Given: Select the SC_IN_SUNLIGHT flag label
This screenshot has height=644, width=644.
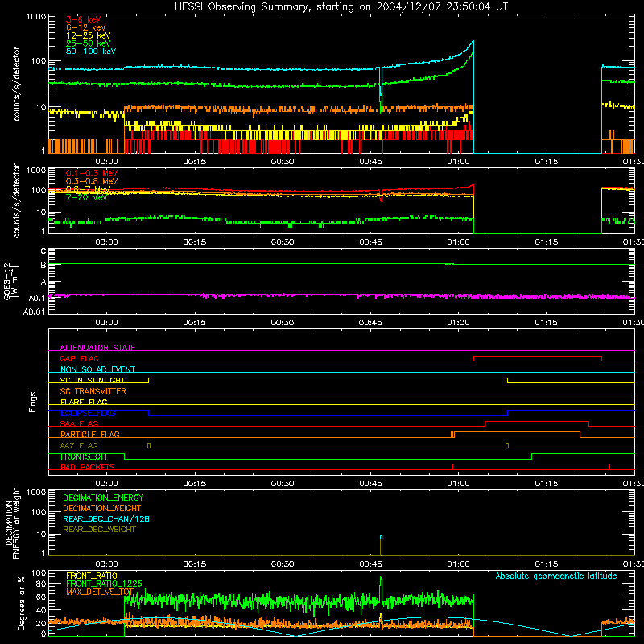Looking at the screenshot, I should coord(93,380).
